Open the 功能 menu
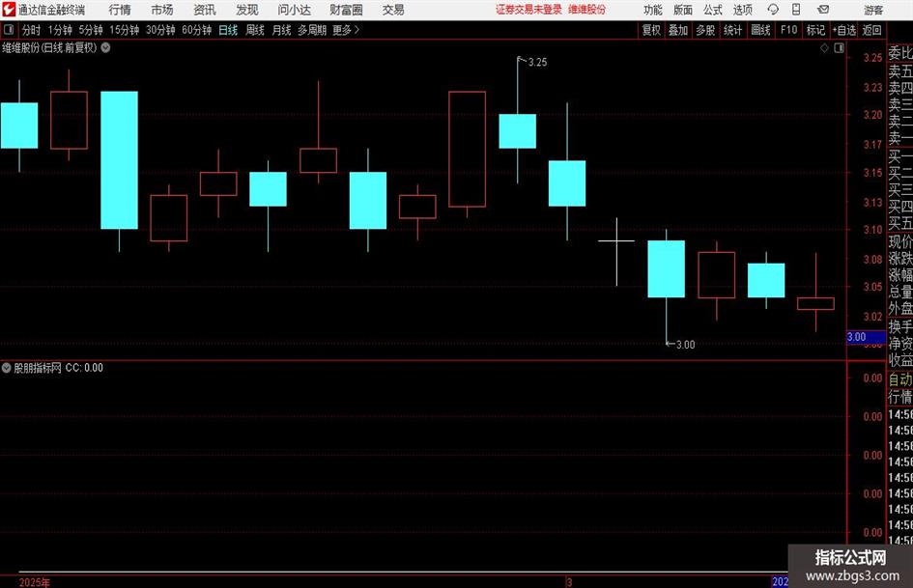 click(x=653, y=10)
